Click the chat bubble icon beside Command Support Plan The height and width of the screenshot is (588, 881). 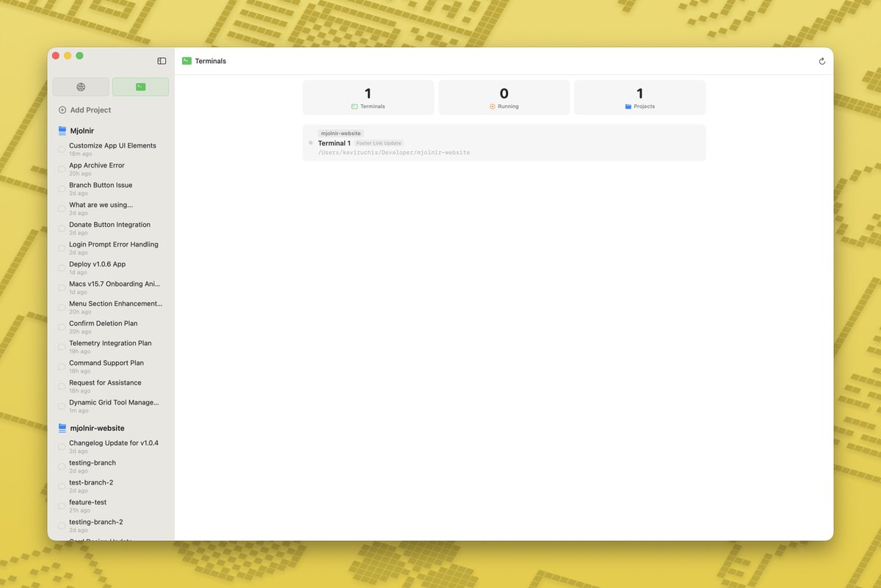click(62, 368)
